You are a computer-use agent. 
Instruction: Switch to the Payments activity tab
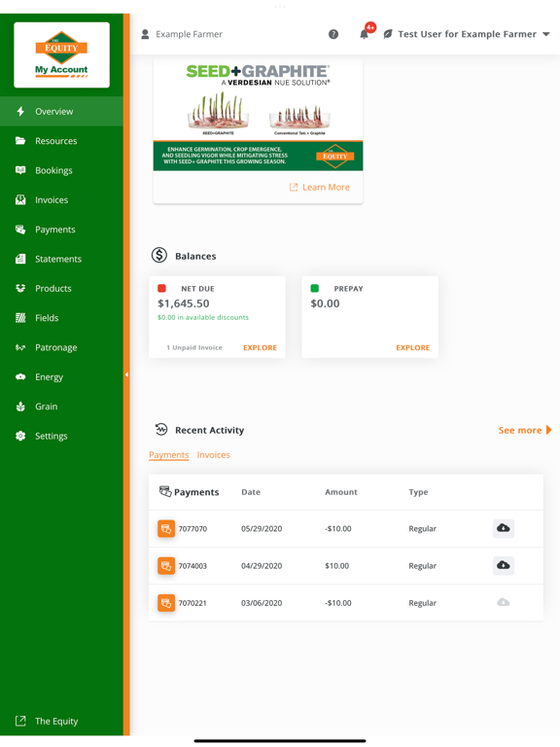click(169, 455)
